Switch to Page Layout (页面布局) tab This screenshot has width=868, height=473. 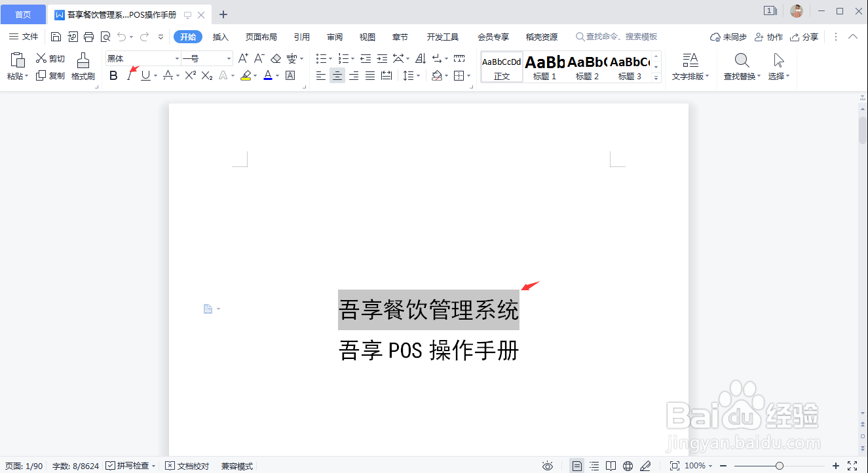pyautogui.click(x=261, y=37)
